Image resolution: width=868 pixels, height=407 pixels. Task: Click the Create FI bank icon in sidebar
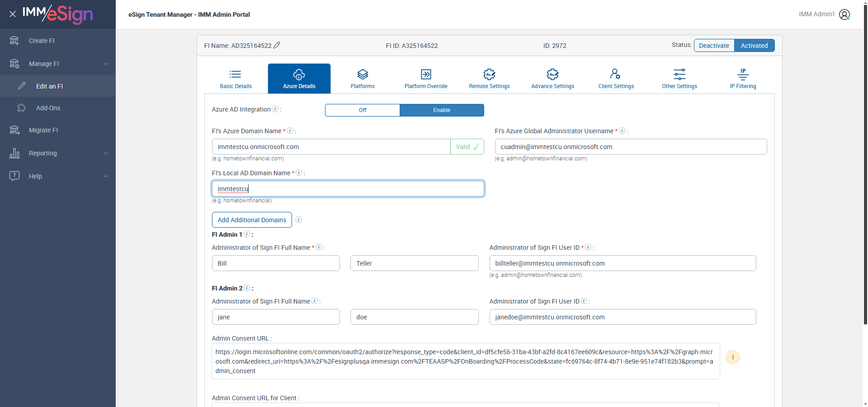click(14, 41)
